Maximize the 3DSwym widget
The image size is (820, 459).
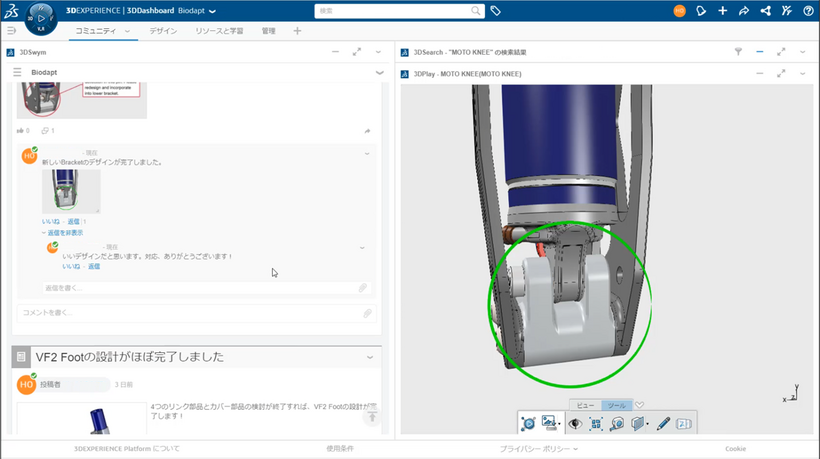coord(357,52)
